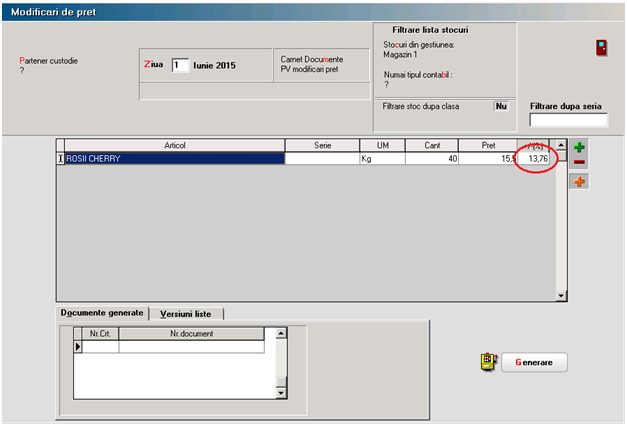Open 'Documente generate' tab
Image resolution: width=627 pixels, height=426 pixels.
click(102, 313)
